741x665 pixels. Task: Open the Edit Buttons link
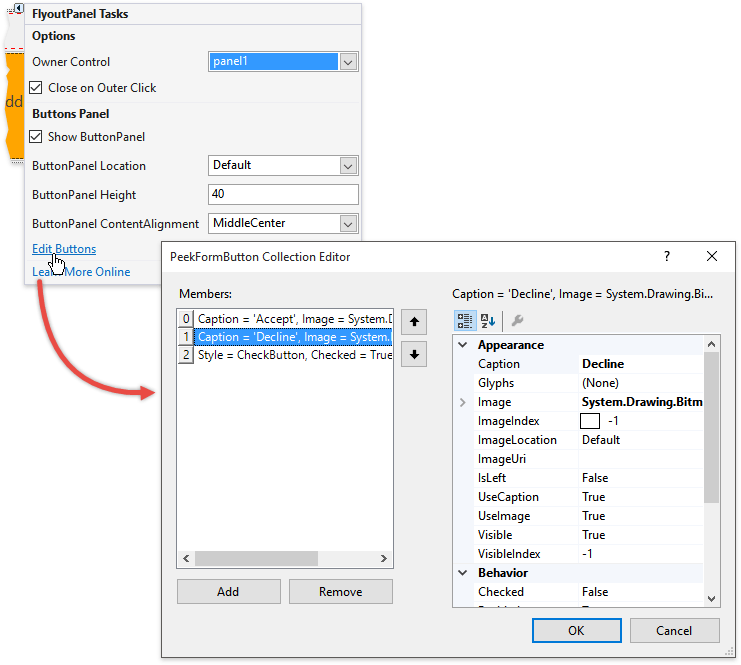[x=64, y=249]
